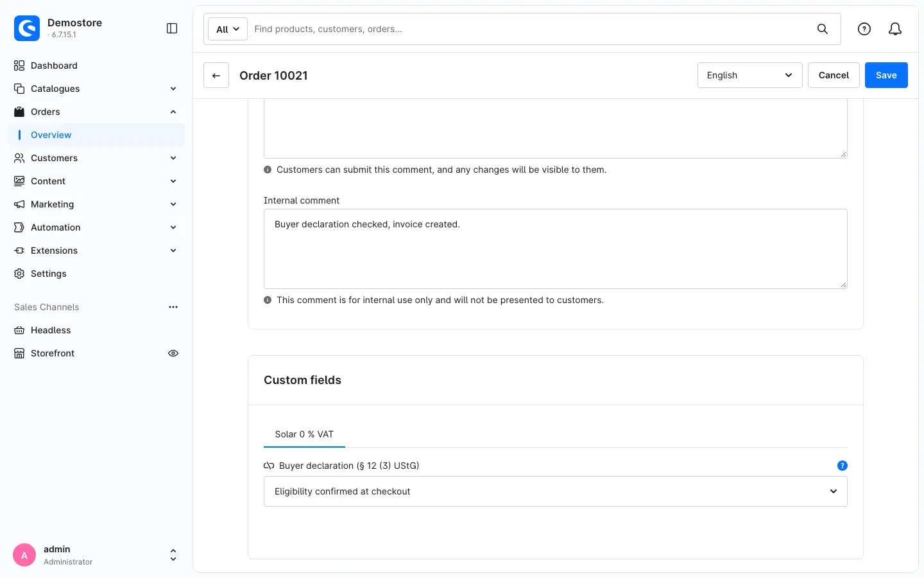Click the Dashboard icon in sidebar

click(19, 66)
